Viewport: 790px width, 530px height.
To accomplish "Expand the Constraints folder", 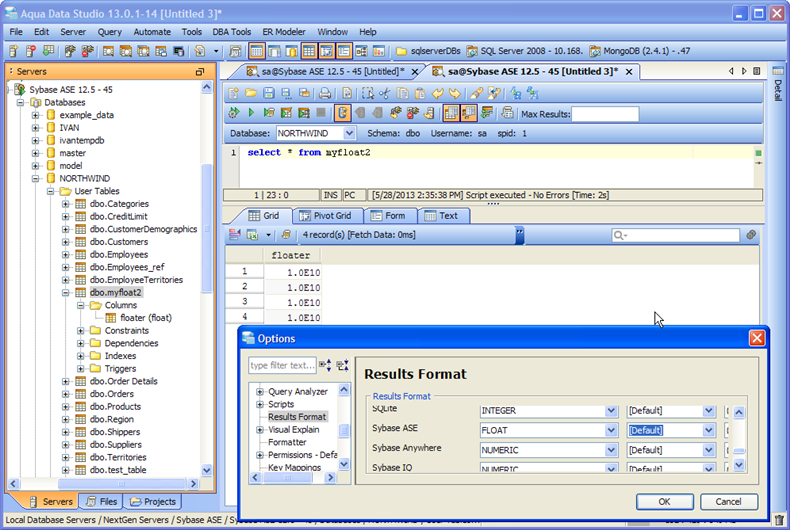I will [81, 330].
